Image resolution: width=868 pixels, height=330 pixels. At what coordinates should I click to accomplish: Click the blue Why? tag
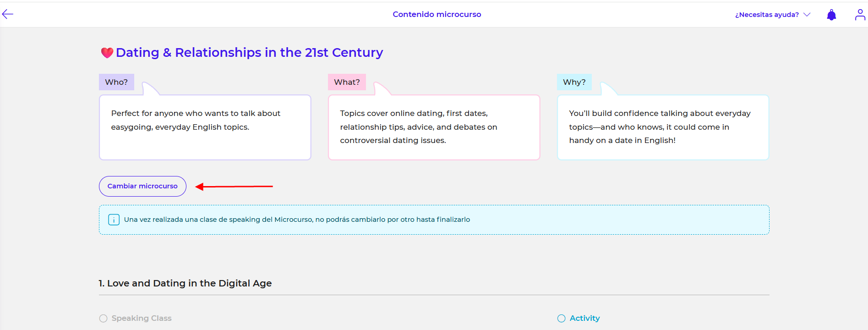click(574, 82)
